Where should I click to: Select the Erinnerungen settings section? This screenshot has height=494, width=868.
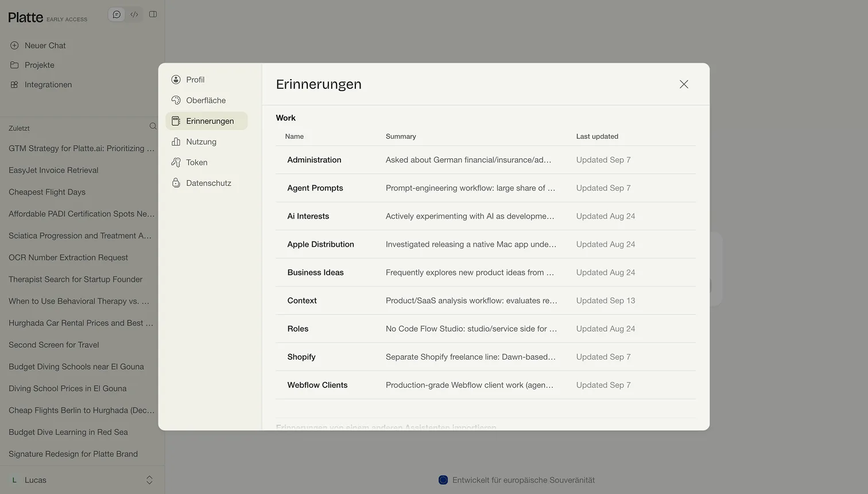[207, 121]
